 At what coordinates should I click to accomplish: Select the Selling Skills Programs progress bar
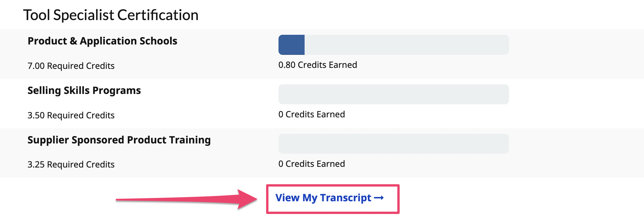pos(393,94)
